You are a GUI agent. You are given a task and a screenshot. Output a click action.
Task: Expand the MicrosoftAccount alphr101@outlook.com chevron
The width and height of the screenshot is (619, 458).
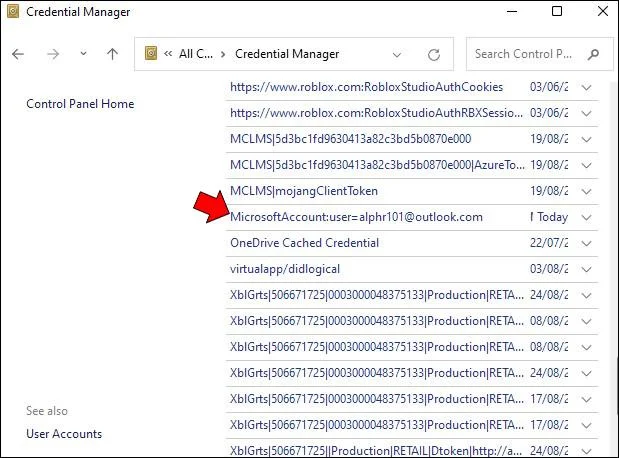tap(587, 217)
